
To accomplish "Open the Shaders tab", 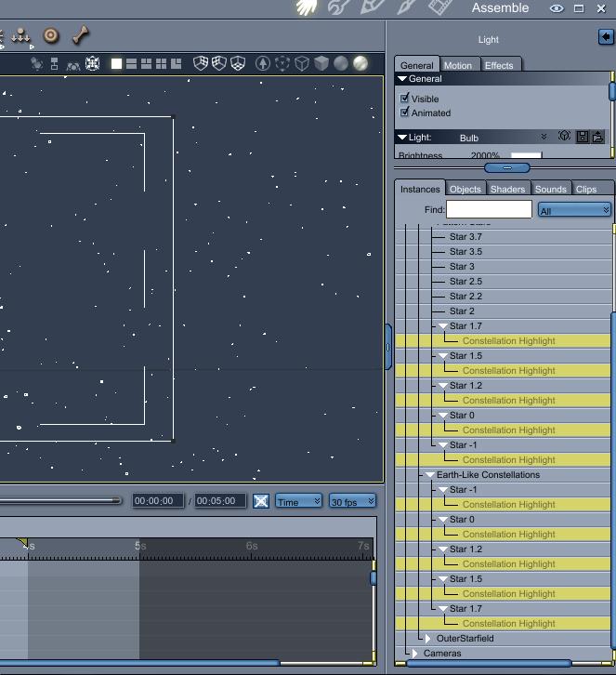I will point(507,189).
